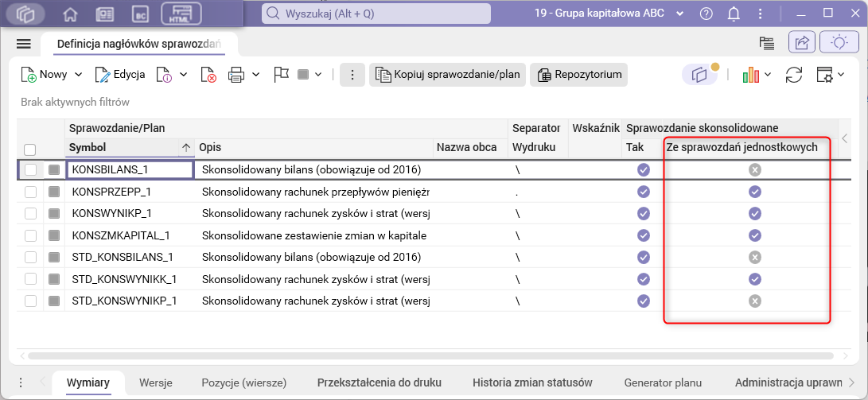This screenshot has width=868, height=400.
Task: Expand the chart dropdown arrow
Action: click(x=768, y=75)
